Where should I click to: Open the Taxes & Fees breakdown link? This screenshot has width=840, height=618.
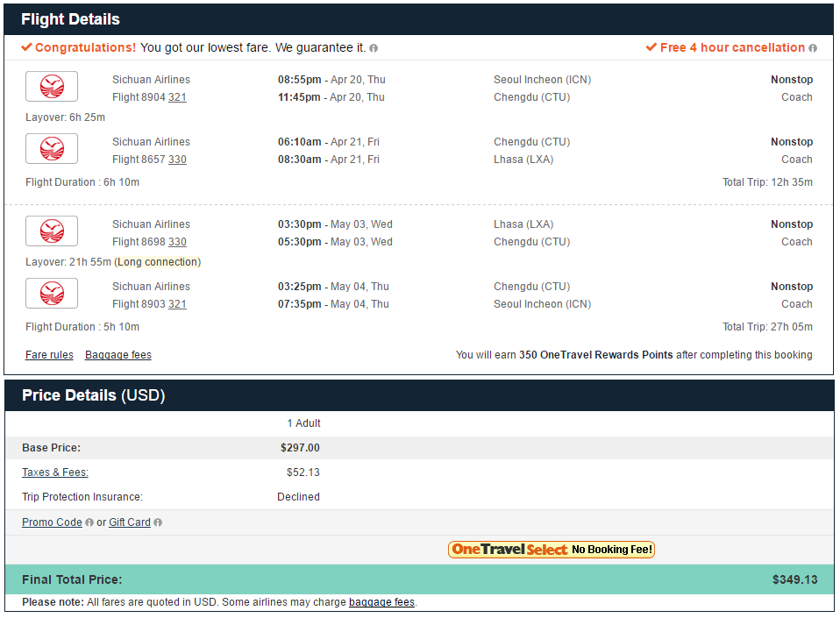pyautogui.click(x=55, y=472)
